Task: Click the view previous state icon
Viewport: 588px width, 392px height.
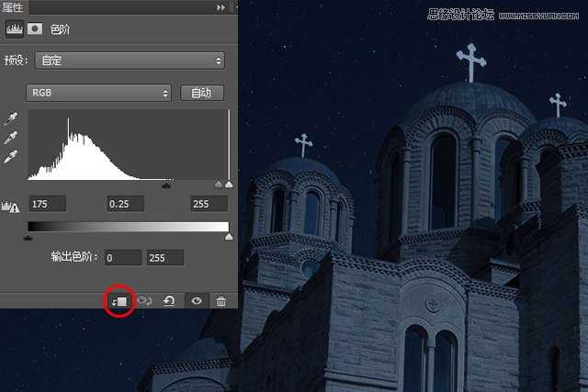Action: point(145,300)
